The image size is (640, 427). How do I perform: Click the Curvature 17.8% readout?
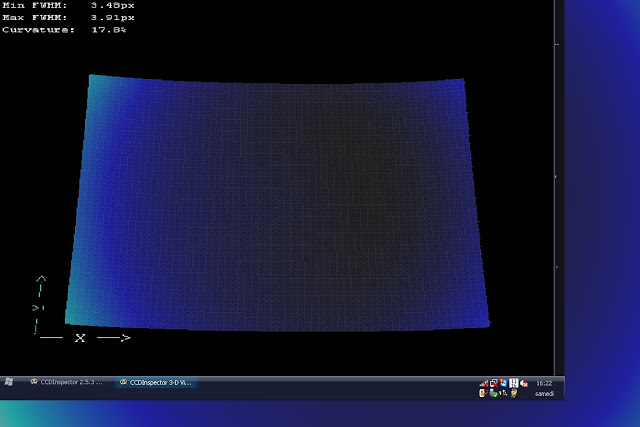[x=64, y=30]
